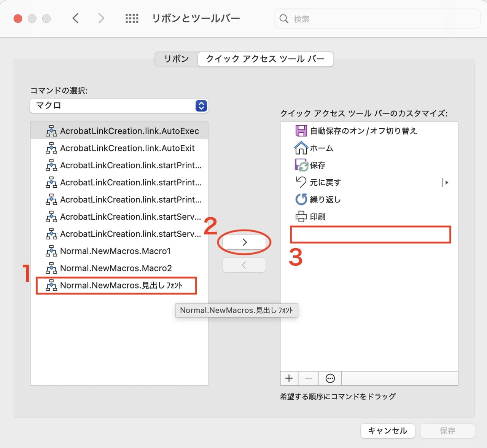487x448 pixels.
Task: Click the purple floppy autosave icon
Action: 301,131
